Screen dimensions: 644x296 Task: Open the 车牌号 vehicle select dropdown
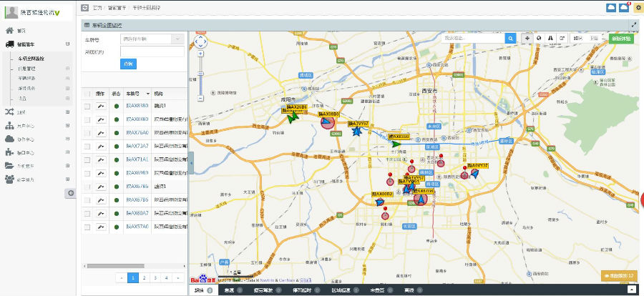152,39
